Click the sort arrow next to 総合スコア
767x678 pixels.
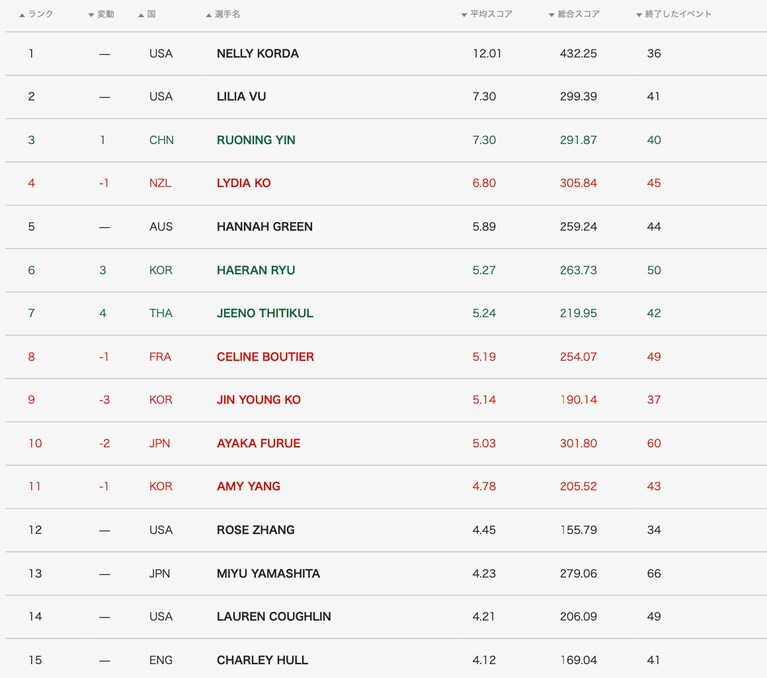552,15
